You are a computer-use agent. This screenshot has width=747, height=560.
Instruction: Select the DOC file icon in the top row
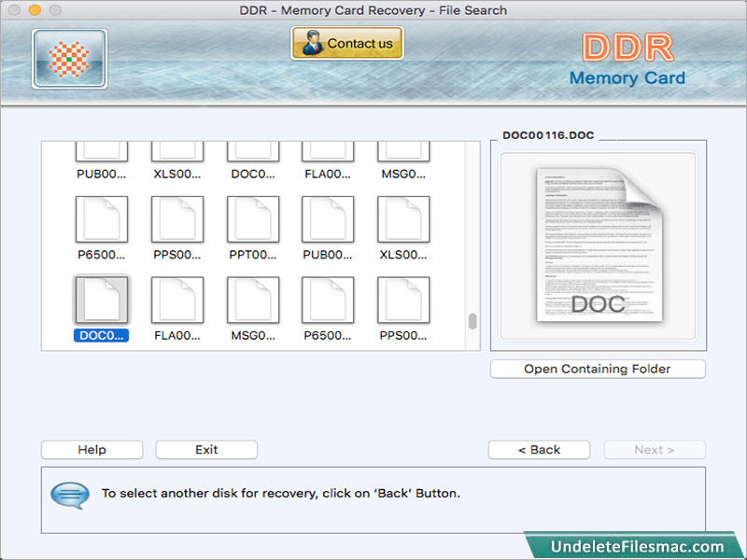pyautogui.click(x=252, y=149)
